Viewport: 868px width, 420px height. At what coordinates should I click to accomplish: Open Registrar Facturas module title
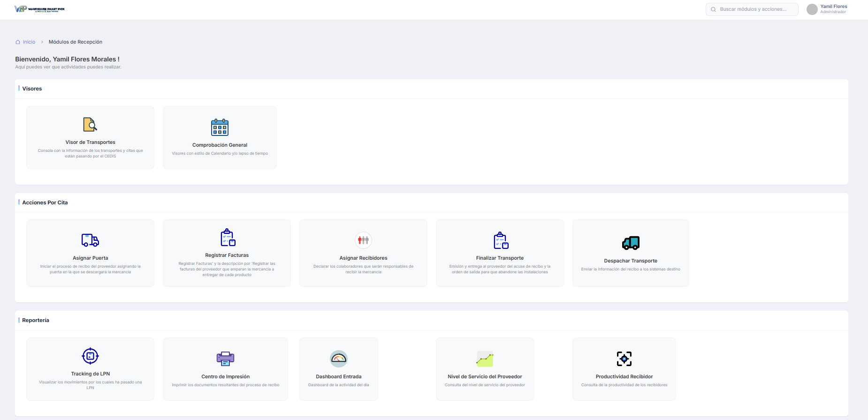pyautogui.click(x=227, y=255)
